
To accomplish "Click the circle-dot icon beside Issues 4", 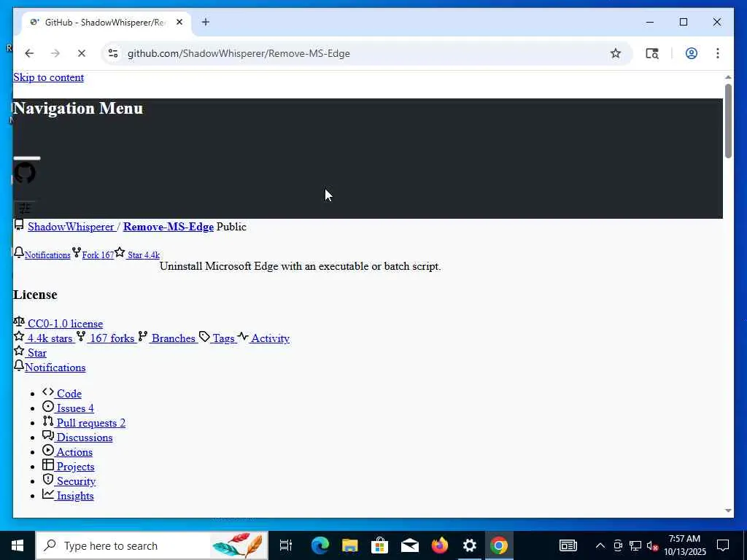I will (x=48, y=407).
